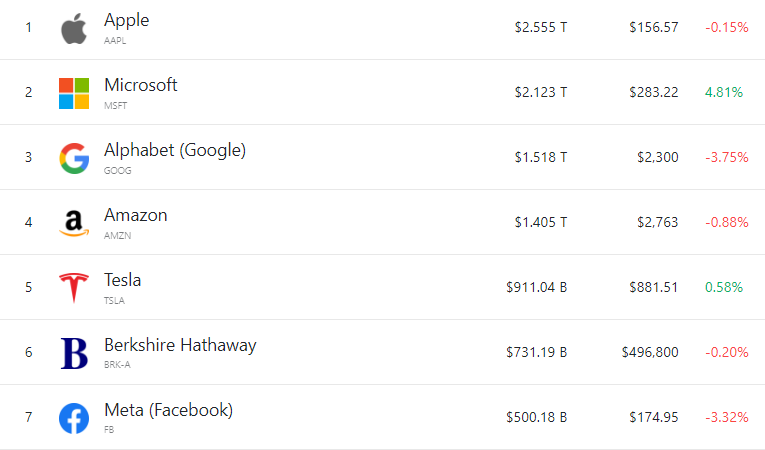The width and height of the screenshot is (765, 450).
Task: Click the Berkshire Hathaway B logo
Action: (x=74, y=353)
